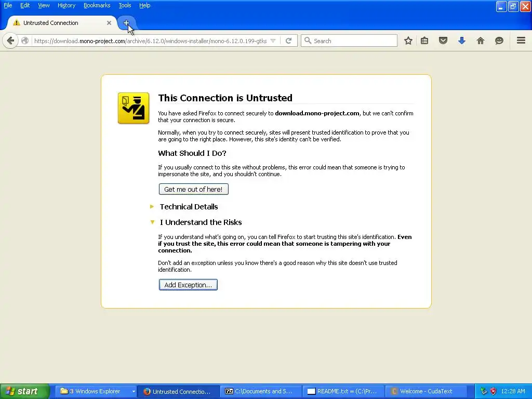The width and height of the screenshot is (532, 399).
Task: Expand the Windows Explorer taskbar group arrow
Action: (134, 391)
